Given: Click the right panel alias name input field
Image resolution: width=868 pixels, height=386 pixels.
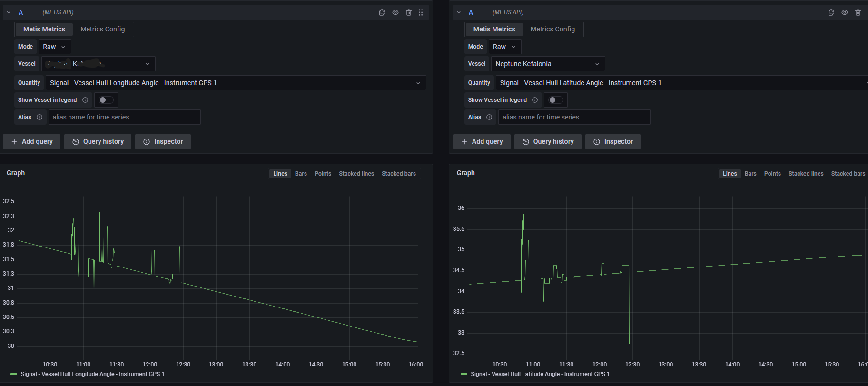Looking at the screenshot, I should point(573,117).
